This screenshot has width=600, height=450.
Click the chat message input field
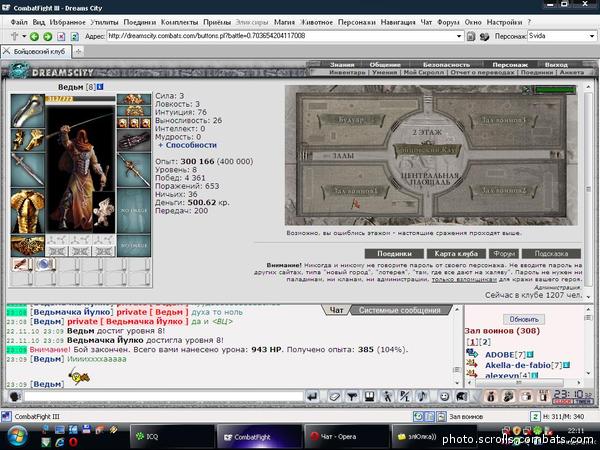pos(164,396)
